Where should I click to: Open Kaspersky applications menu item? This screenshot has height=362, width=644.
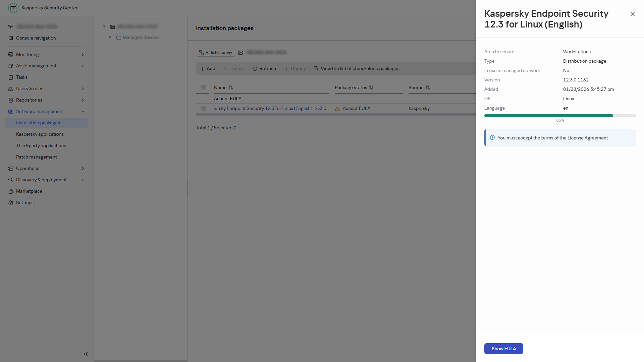point(40,134)
